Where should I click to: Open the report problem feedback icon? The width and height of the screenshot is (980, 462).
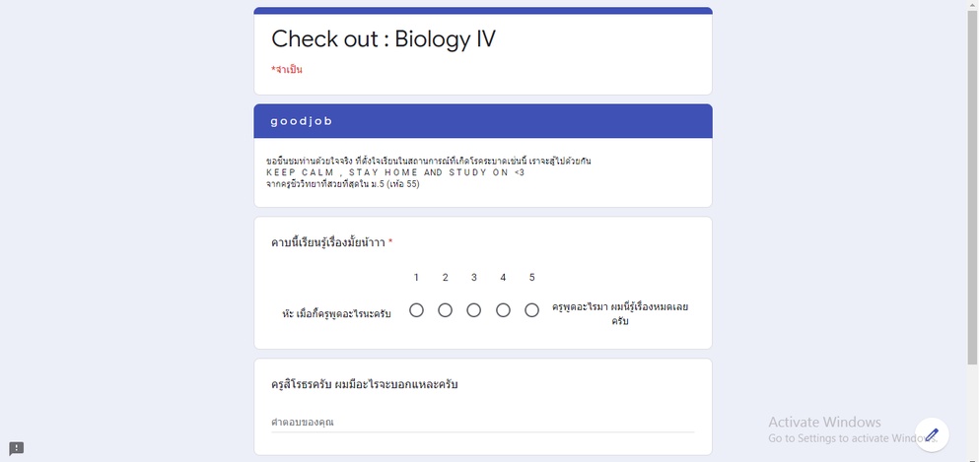point(16,448)
